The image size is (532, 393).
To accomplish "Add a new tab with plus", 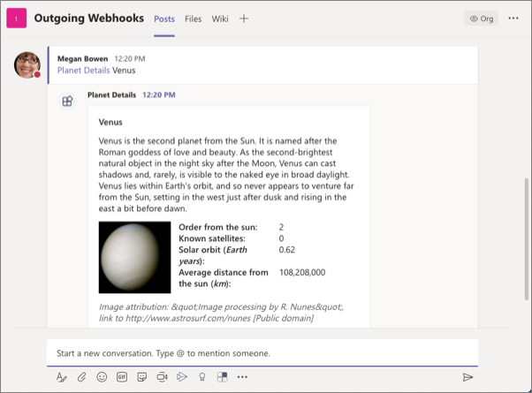I will 244,19.
